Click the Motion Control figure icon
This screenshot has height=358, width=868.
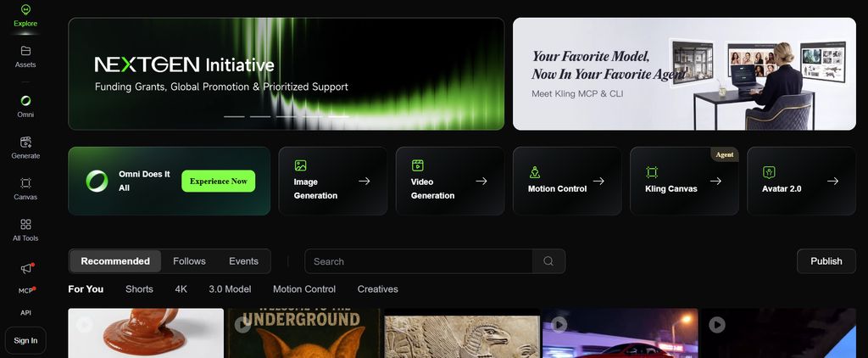(535, 172)
